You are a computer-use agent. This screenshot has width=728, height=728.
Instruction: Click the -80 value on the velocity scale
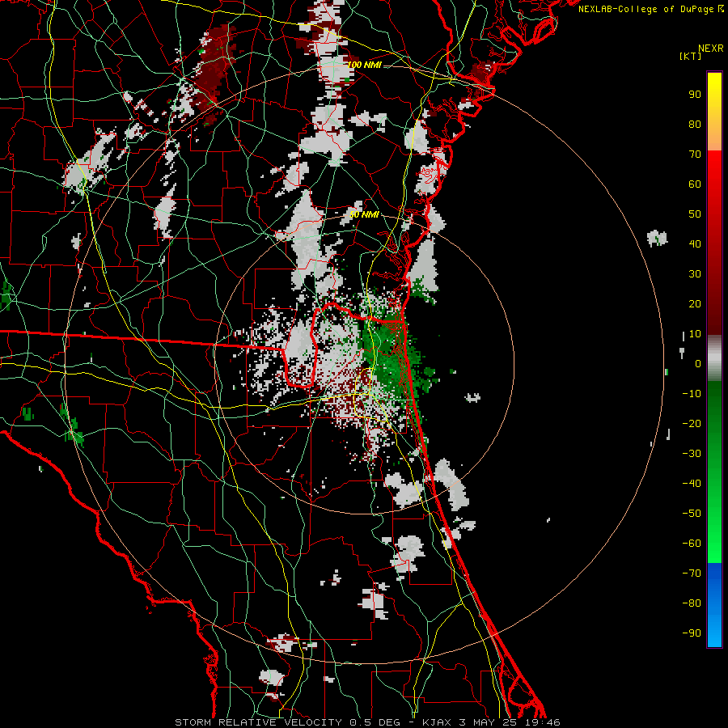pyautogui.click(x=692, y=603)
